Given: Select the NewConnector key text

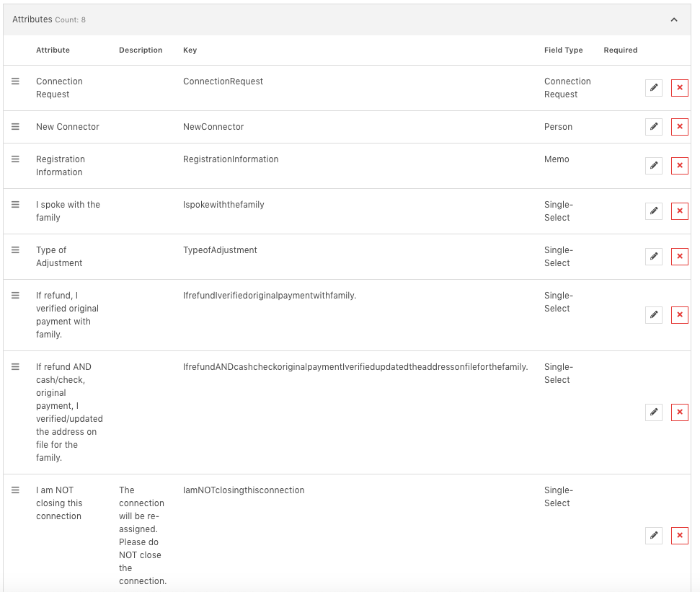Looking at the screenshot, I should [x=213, y=127].
